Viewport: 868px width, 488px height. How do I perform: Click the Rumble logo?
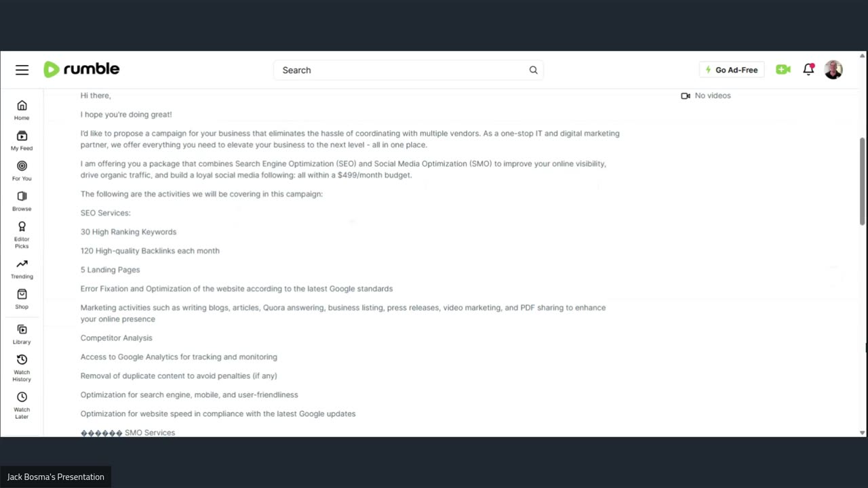[x=81, y=69]
